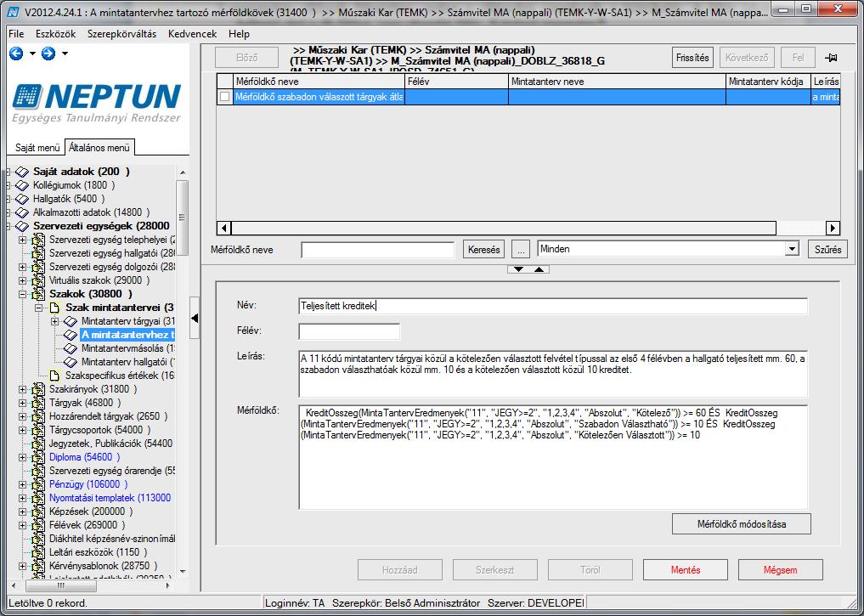Click the blue forward navigation arrow
The height and width of the screenshot is (616, 864).
pos(48,54)
